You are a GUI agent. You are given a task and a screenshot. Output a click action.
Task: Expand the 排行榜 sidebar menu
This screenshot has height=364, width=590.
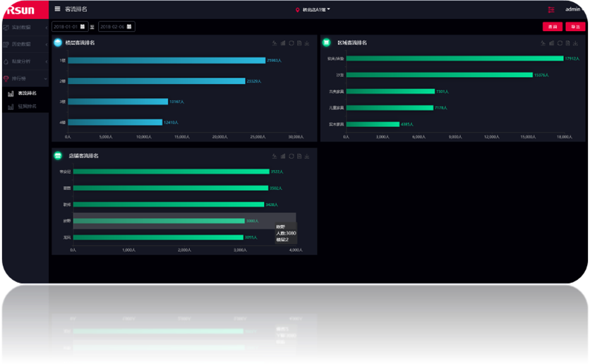coord(21,78)
